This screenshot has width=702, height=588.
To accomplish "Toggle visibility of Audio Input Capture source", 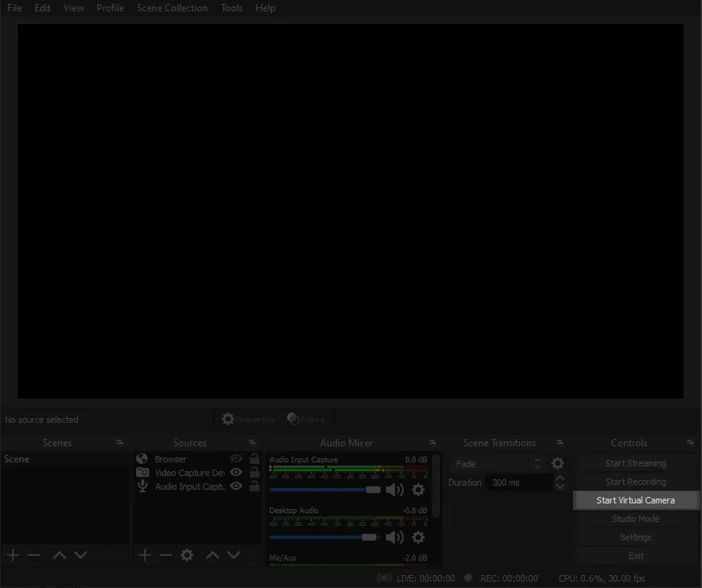I will pyautogui.click(x=236, y=486).
